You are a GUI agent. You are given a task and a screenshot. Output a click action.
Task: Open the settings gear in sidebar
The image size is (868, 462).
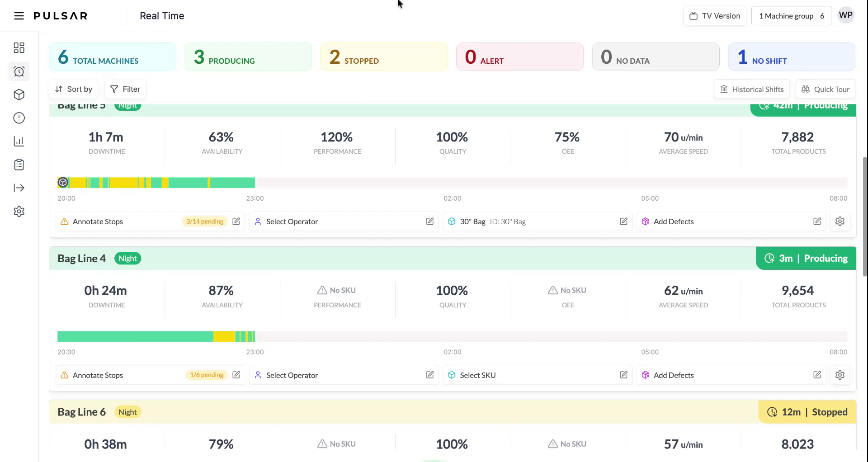click(x=19, y=212)
